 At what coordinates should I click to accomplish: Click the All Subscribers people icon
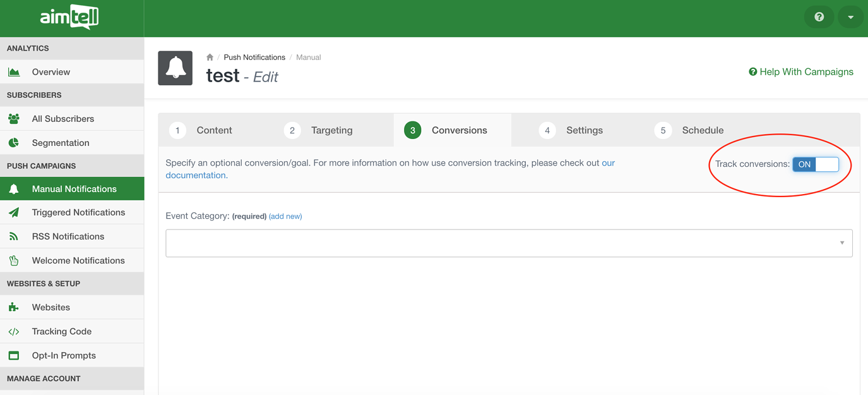tap(15, 118)
